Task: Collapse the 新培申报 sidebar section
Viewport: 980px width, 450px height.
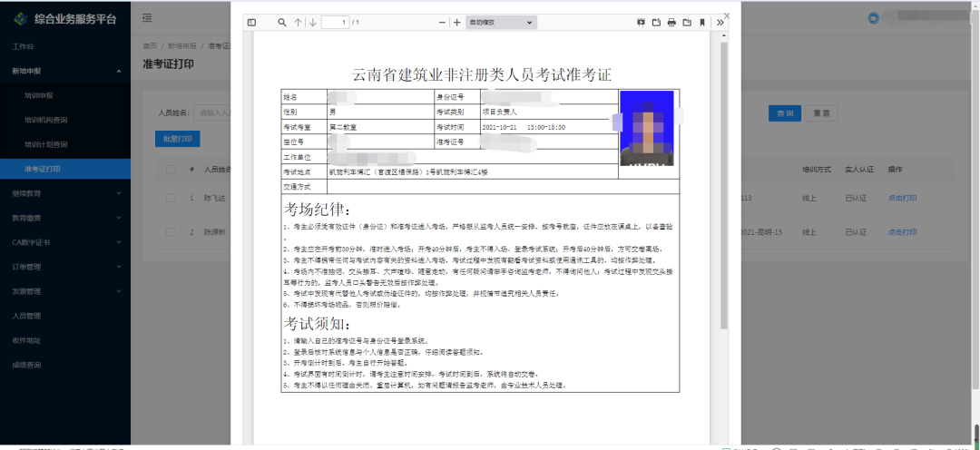Action: 65,70
